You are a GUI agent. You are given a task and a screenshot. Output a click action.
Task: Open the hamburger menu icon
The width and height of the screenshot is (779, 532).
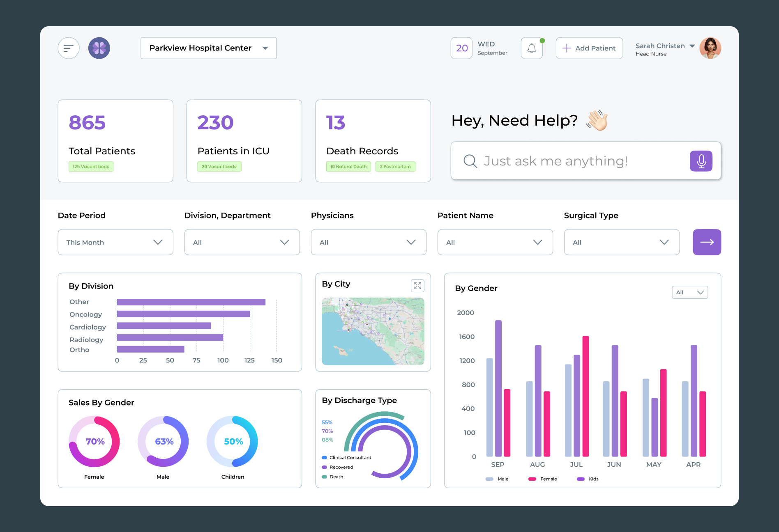(69, 48)
